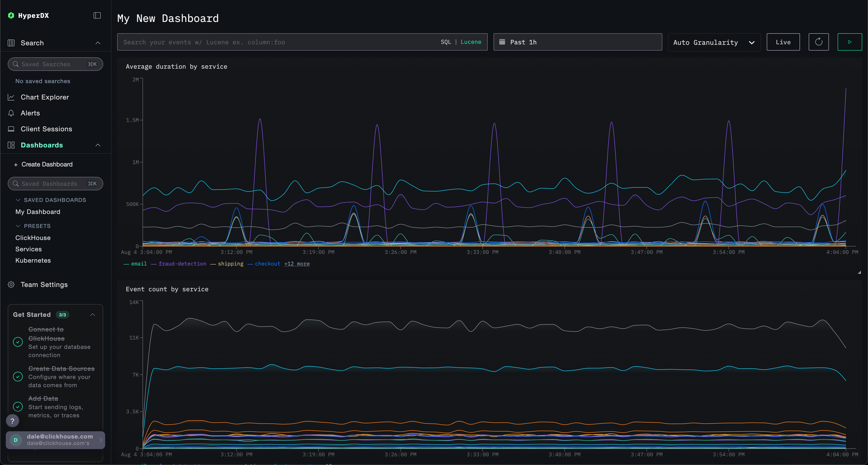
Task: Select the Kubernetes preset dashboard
Action: [x=33, y=260]
